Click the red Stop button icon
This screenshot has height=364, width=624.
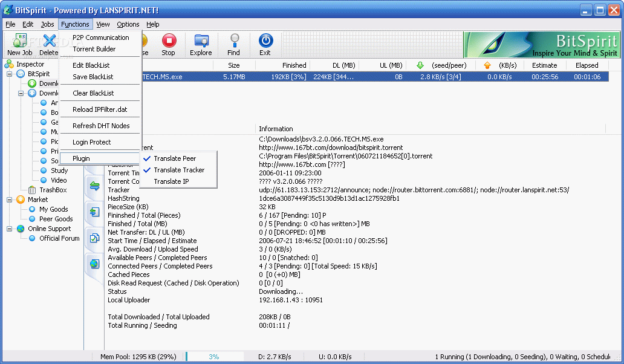[169, 41]
